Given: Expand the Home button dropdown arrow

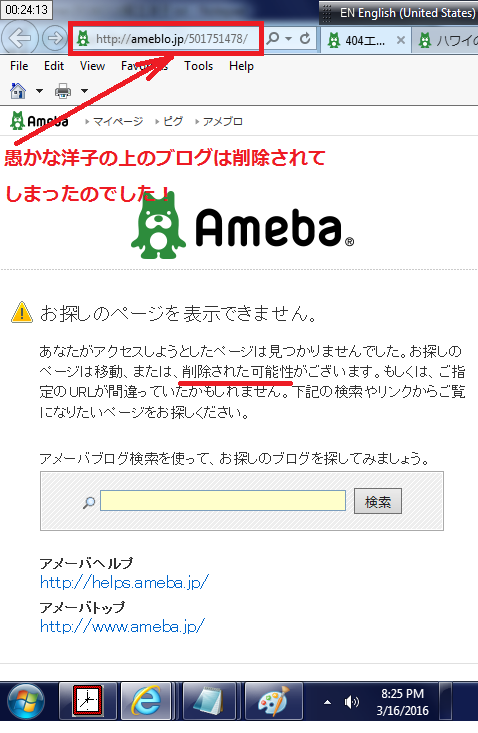Looking at the screenshot, I should [39, 91].
